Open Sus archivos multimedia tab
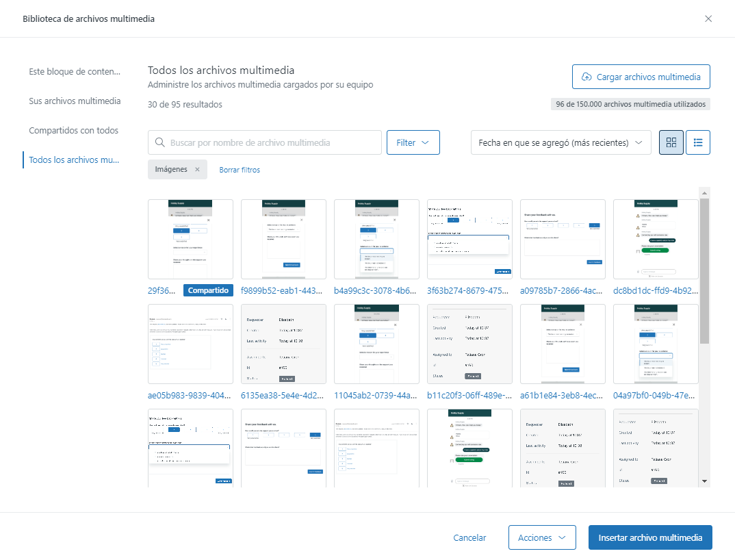This screenshot has width=735, height=560. tap(75, 101)
